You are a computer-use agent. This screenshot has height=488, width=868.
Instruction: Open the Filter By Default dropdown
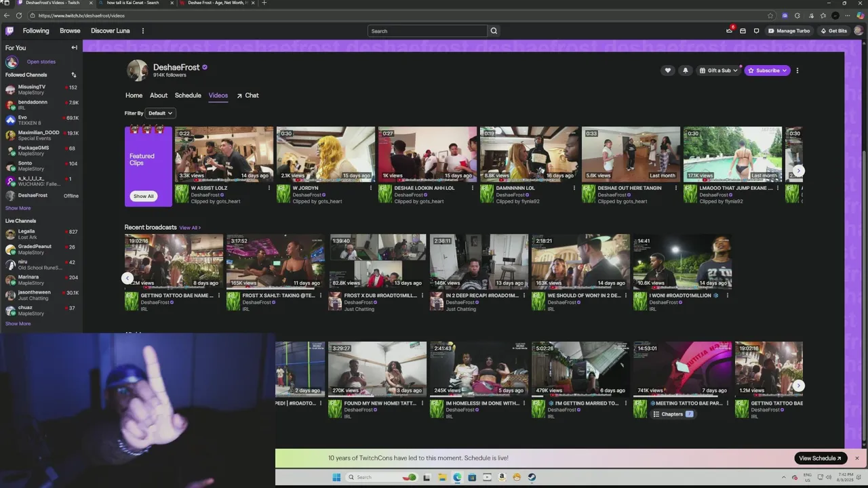pyautogui.click(x=160, y=113)
